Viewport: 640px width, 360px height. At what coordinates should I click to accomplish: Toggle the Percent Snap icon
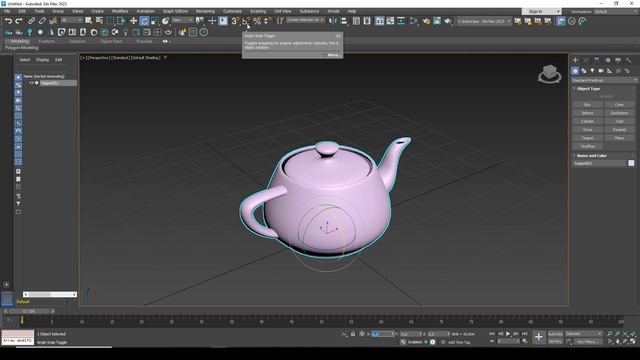[x=257, y=21]
